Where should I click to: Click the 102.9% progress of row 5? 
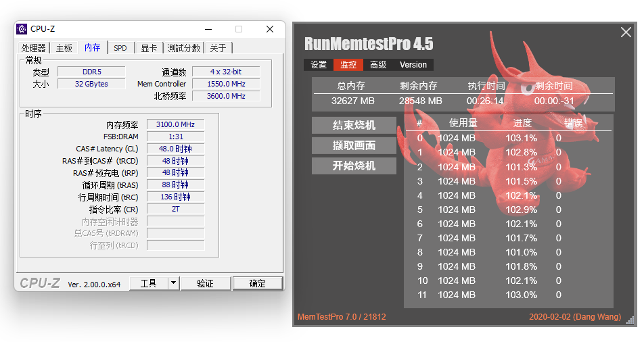521,210
